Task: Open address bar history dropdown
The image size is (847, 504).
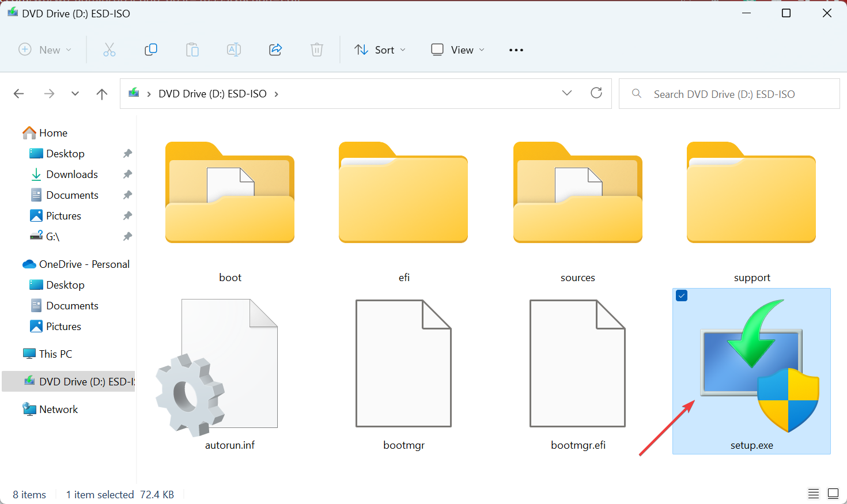Action: pos(567,93)
